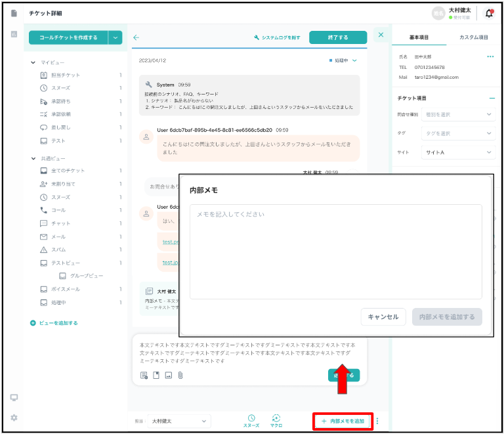This screenshot has height=434, width=504.
Task: Open the サイトA site dropdown
Action: click(457, 152)
